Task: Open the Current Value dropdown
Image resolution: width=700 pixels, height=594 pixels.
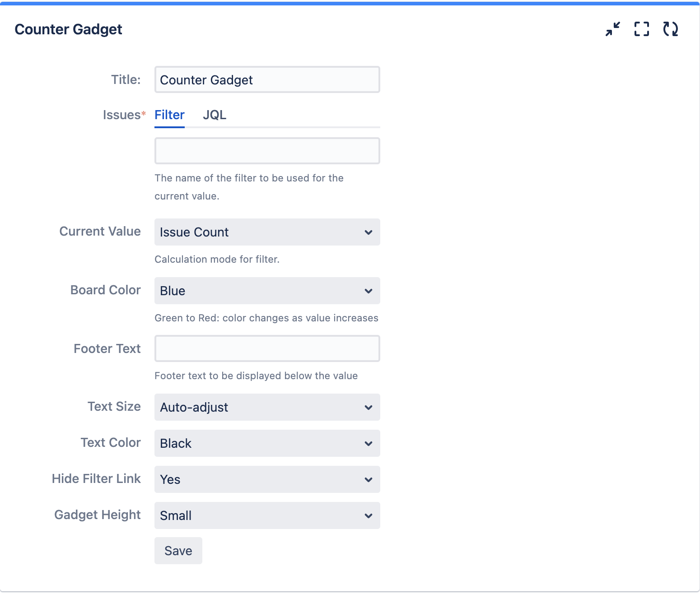Action: [267, 232]
